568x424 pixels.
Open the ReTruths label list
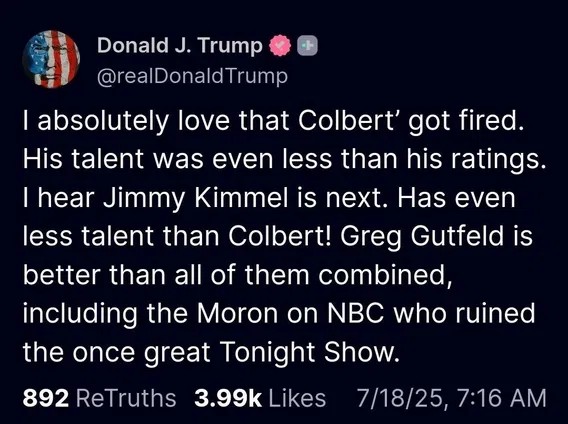pos(126,398)
